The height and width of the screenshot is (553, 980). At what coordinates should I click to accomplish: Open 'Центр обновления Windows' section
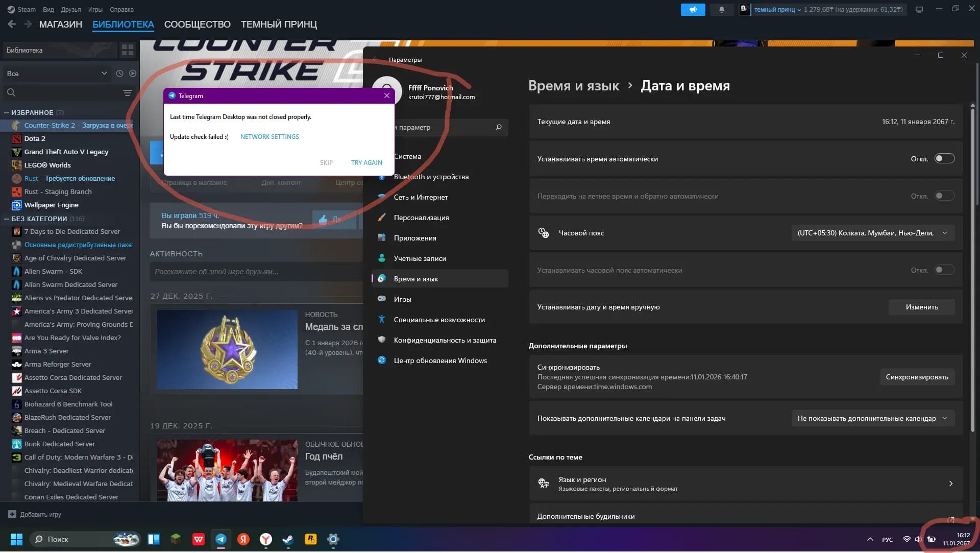(440, 360)
